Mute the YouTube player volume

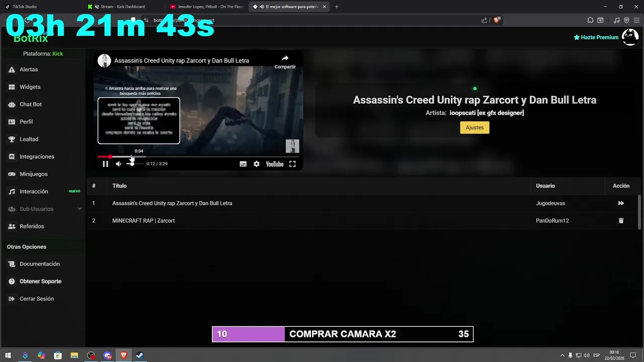pos(118,164)
